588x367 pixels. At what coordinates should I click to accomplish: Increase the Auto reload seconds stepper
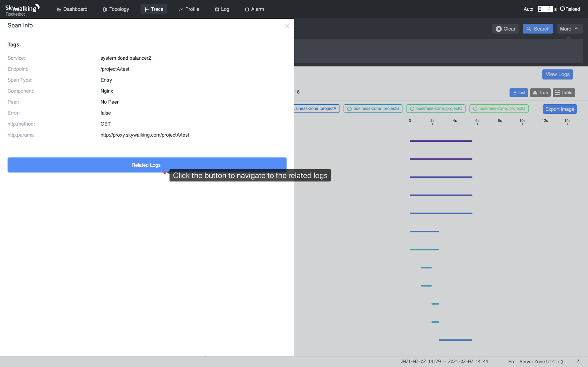[550, 8]
